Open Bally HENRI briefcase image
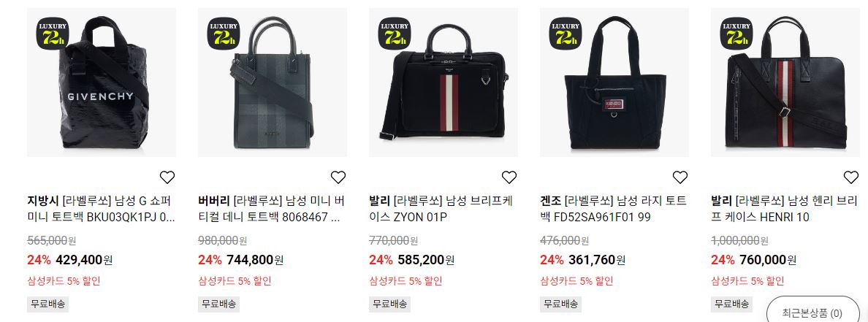This screenshot has width=868, height=322. coord(785,83)
